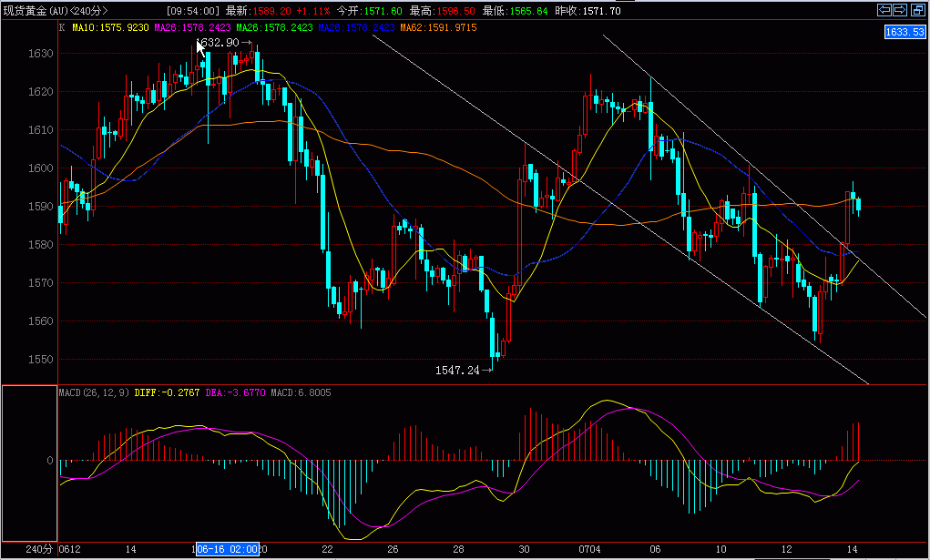The image size is (930, 560).
Task: Click the 1632.90 high price annotation
Action: 219,43
